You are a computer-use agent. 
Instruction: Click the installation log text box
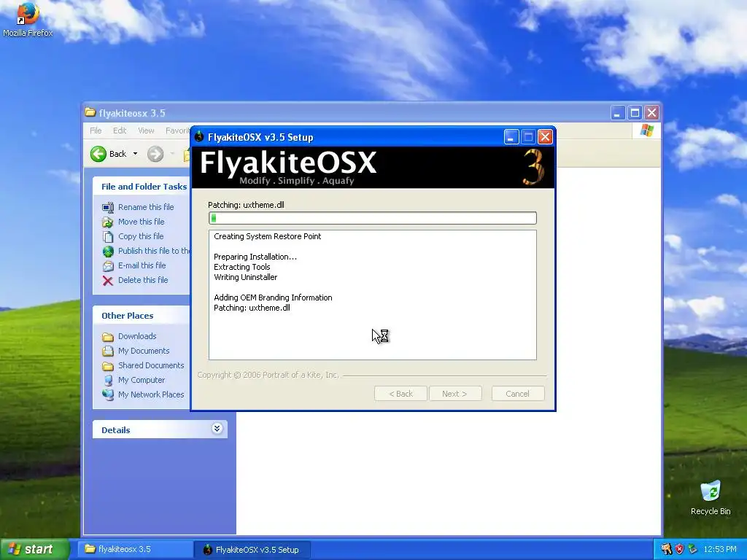click(x=373, y=295)
